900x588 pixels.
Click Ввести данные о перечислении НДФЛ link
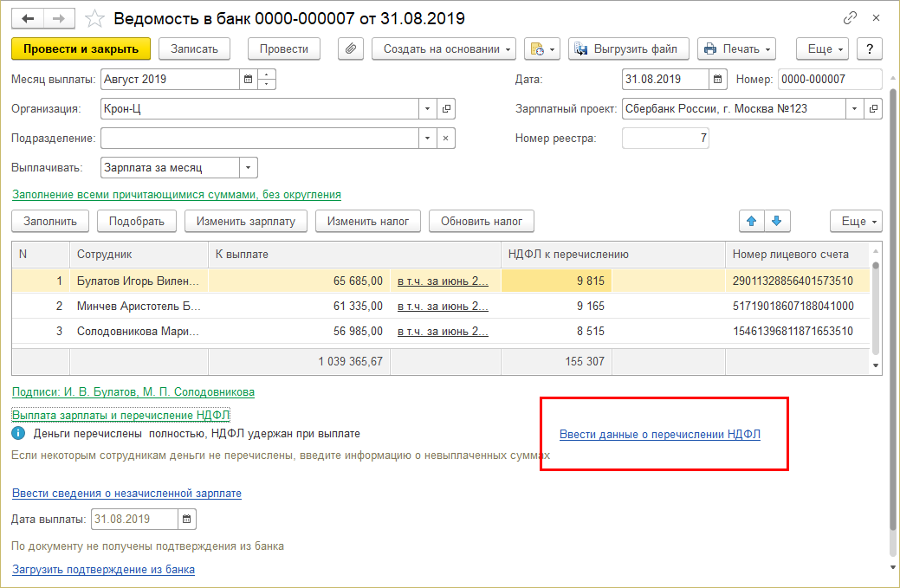coord(659,435)
